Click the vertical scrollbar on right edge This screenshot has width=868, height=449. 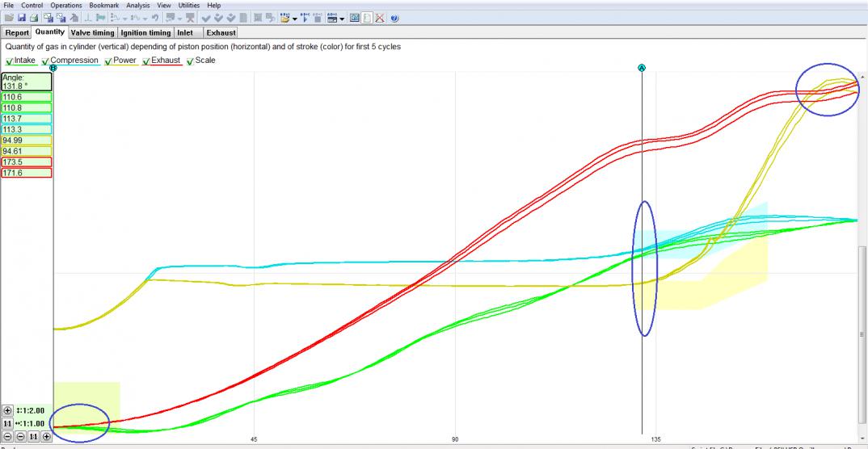pyautogui.click(x=863, y=283)
